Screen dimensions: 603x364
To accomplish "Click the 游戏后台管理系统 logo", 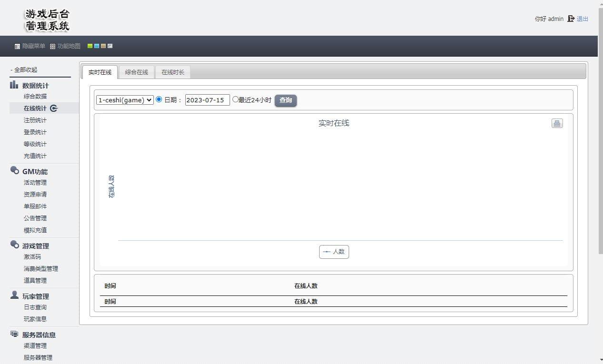I will point(47,20).
